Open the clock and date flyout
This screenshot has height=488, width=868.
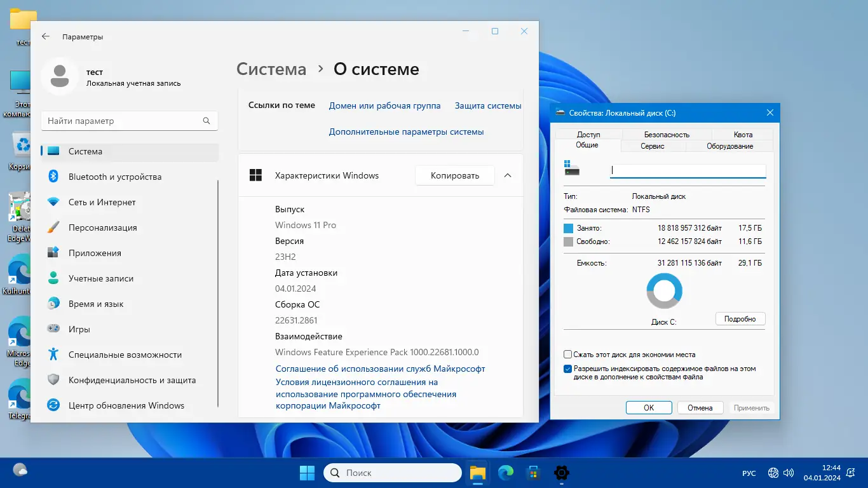click(x=822, y=473)
